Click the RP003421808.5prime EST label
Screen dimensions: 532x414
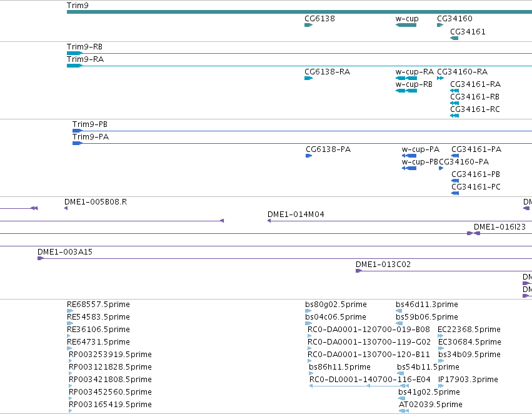click(x=110, y=380)
